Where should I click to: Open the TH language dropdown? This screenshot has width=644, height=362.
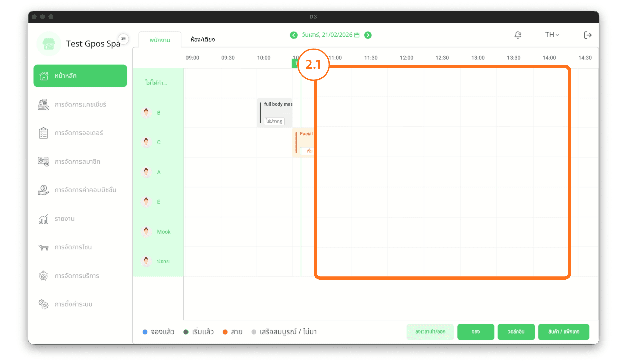pyautogui.click(x=552, y=35)
